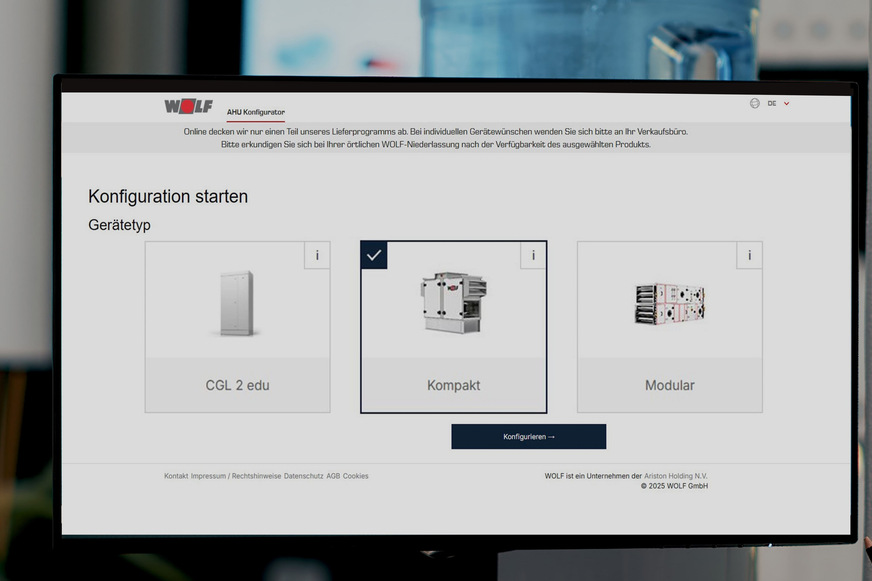Click the globe language icon
The image size is (872, 581).
click(754, 103)
